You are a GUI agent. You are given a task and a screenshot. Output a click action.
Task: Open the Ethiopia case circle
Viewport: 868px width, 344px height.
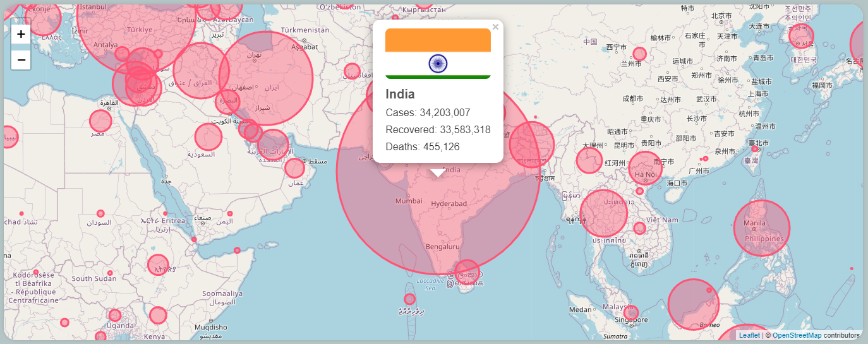point(158,265)
